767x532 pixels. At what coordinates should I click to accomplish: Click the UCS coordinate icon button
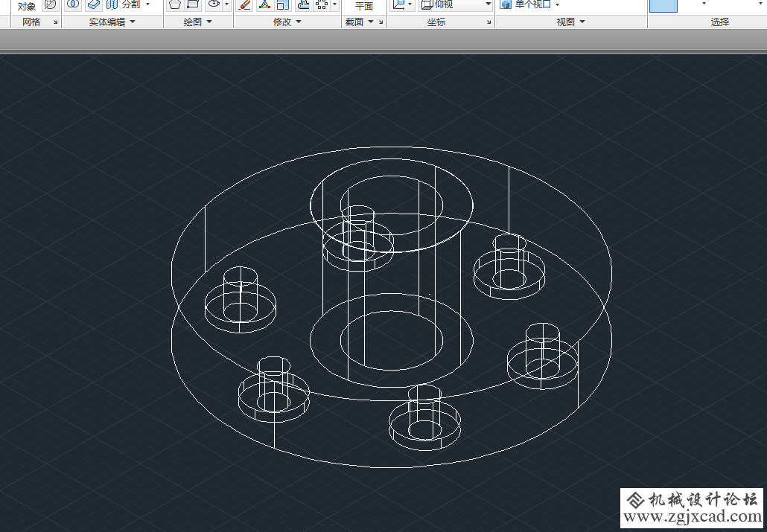click(399, 4)
